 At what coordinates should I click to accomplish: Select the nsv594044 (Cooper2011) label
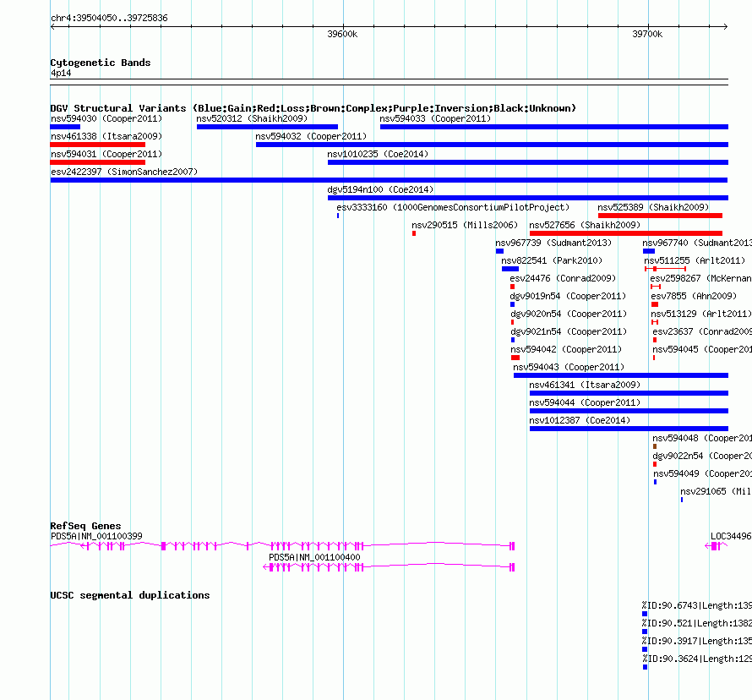[585, 402]
